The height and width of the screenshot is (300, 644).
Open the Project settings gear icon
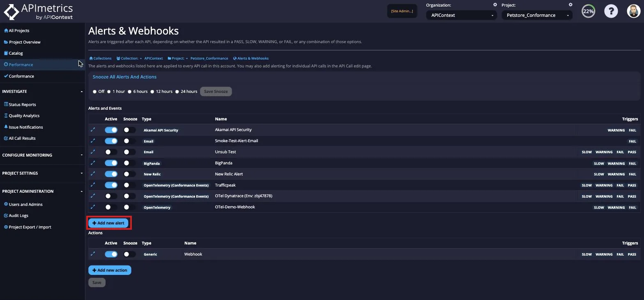click(570, 5)
